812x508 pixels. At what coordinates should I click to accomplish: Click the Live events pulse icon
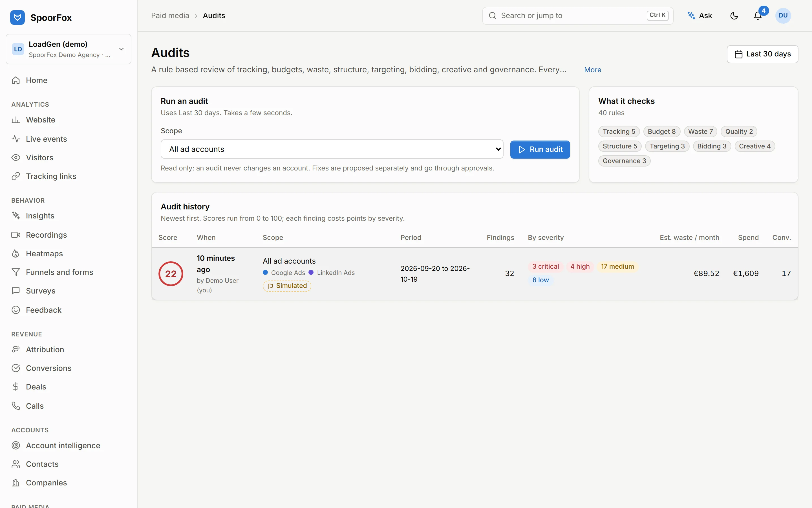pyautogui.click(x=16, y=139)
